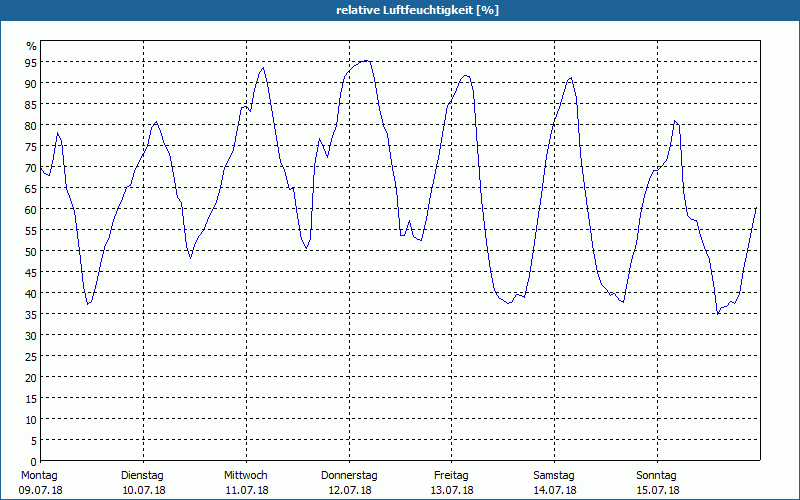
Task: Click the "%" unit label on the y-axis
Action: click(32, 46)
